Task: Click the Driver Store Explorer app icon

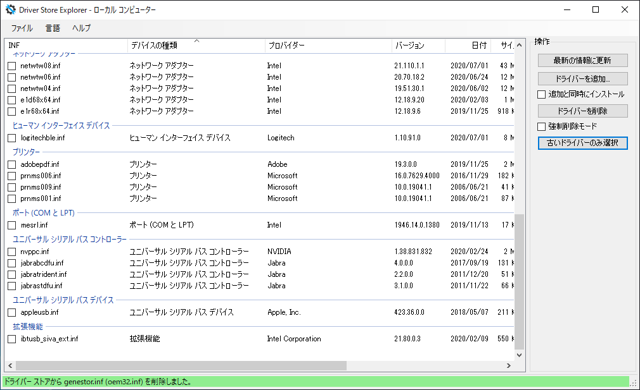Action: pos(10,9)
